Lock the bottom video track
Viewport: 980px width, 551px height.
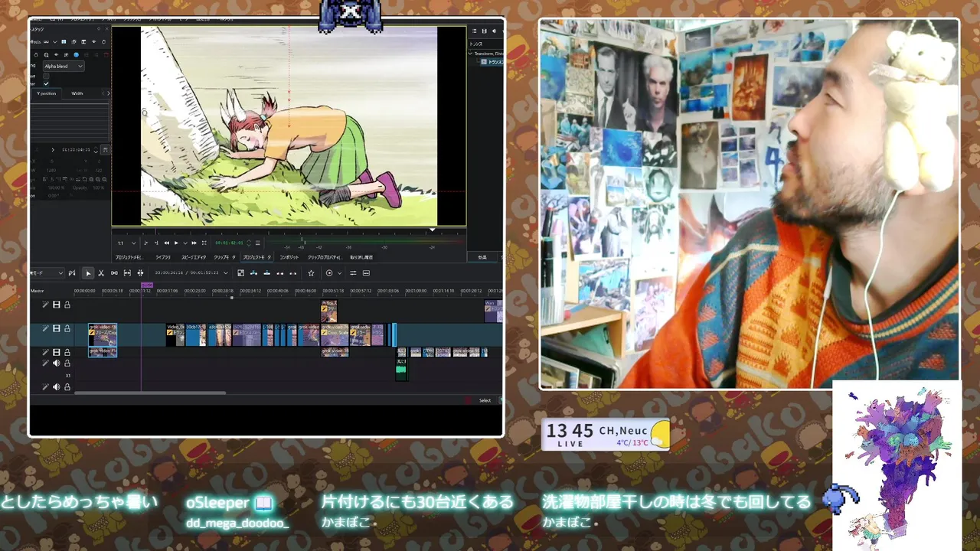pos(67,353)
